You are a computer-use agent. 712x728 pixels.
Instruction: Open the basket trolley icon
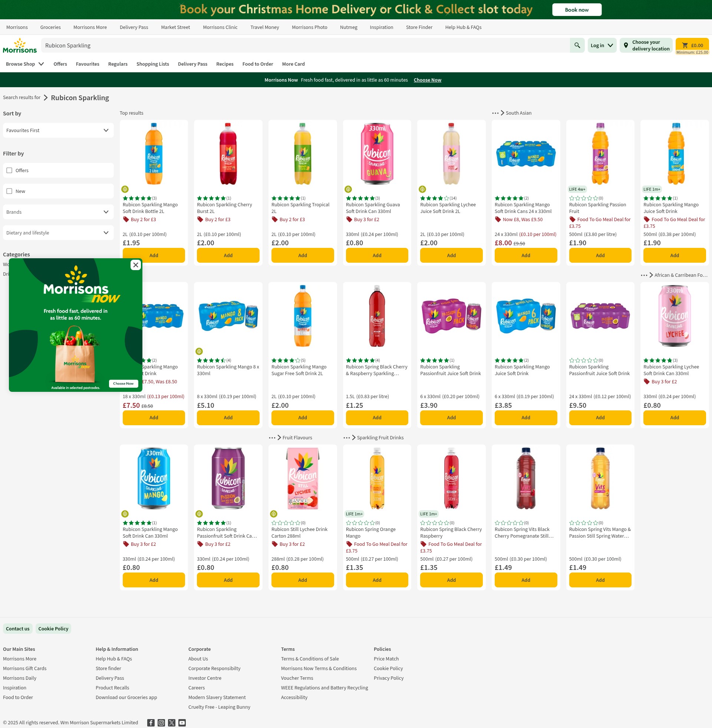[x=685, y=45]
